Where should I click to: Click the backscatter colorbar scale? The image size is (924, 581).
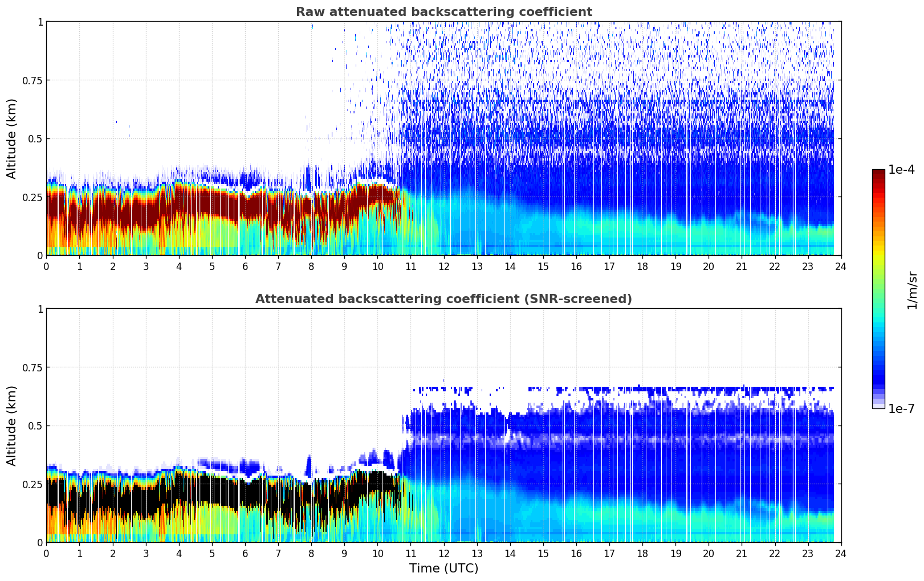[x=878, y=289]
